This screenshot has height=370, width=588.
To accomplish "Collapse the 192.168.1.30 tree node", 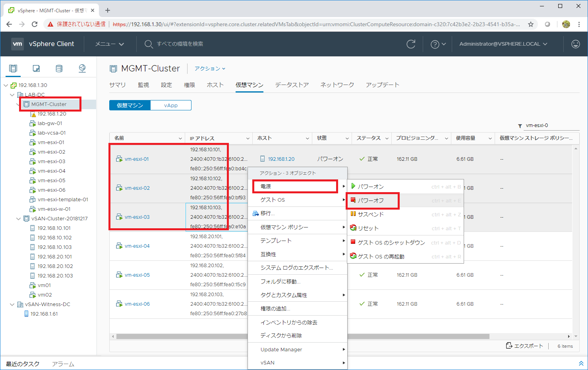I will (x=6, y=85).
